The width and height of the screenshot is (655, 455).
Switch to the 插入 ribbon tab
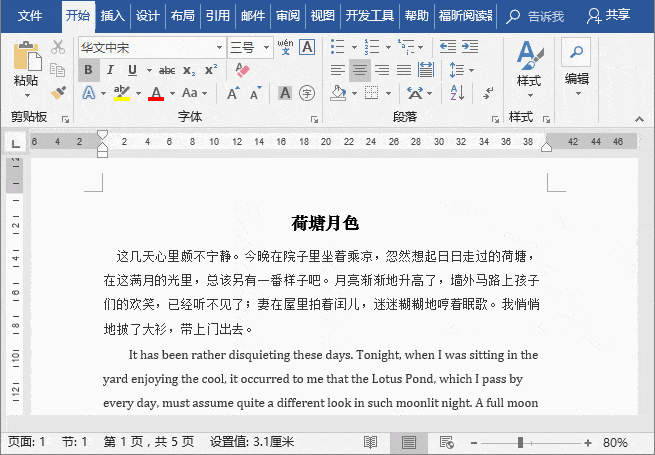(113, 16)
